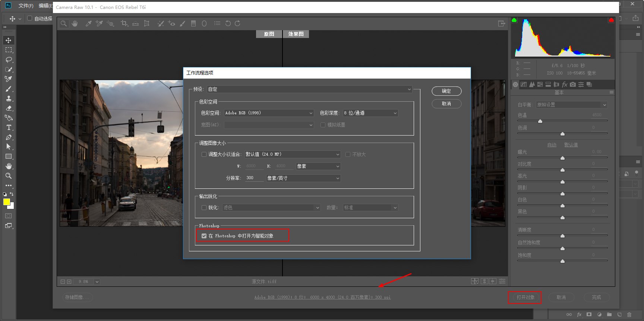Open the 预设 preset dropdown
644x321 pixels.
point(310,89)
